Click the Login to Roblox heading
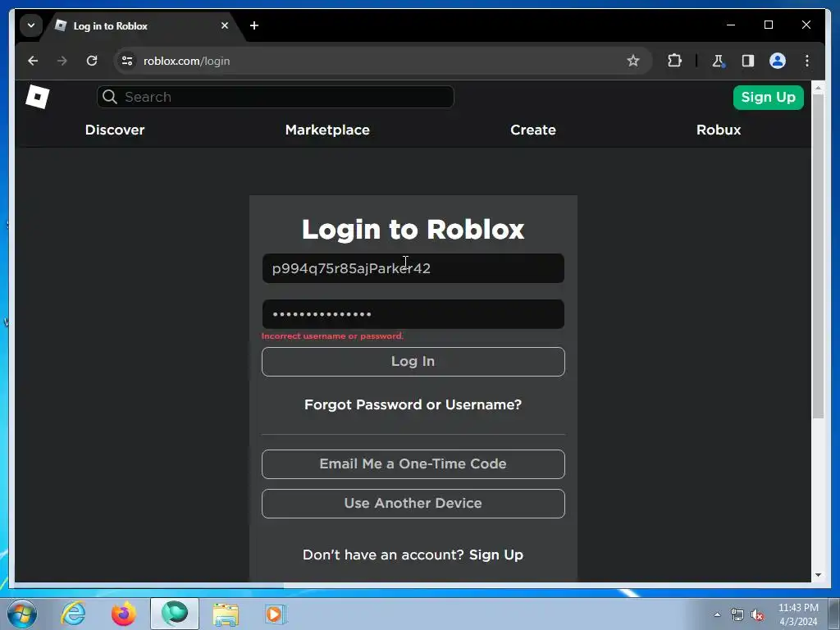This screenshot has width=840, height=630. (413, 230)
